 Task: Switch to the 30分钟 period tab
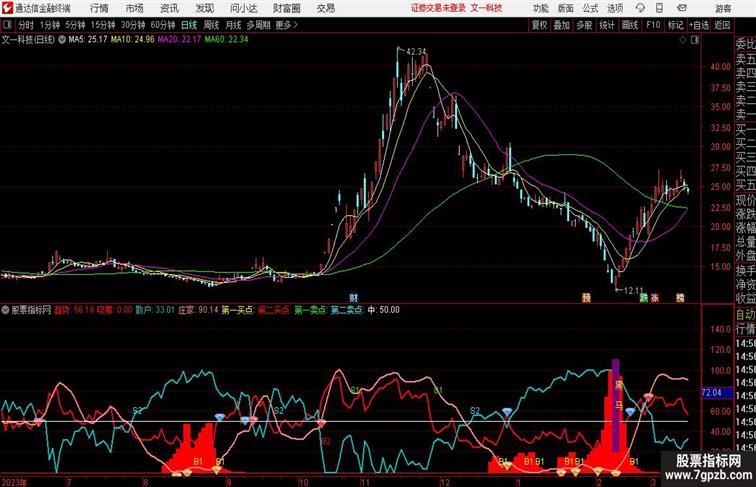point(133,25)
